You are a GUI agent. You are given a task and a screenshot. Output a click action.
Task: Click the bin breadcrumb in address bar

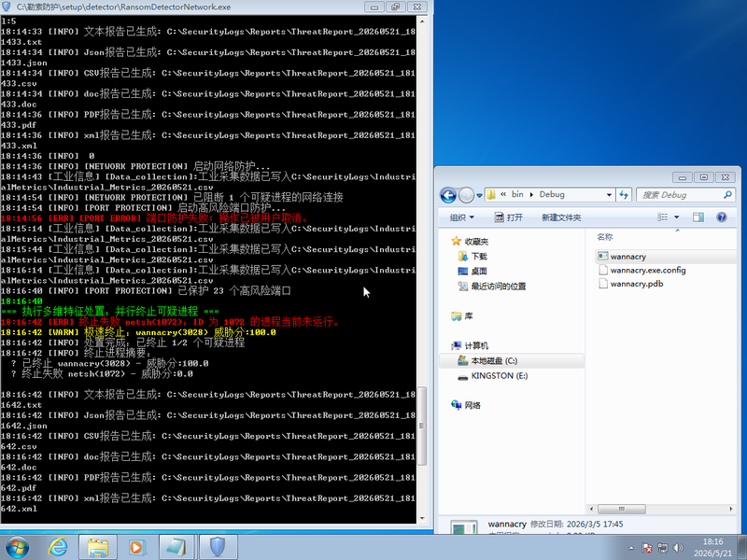pyautogui.click(x=517, y=194)
